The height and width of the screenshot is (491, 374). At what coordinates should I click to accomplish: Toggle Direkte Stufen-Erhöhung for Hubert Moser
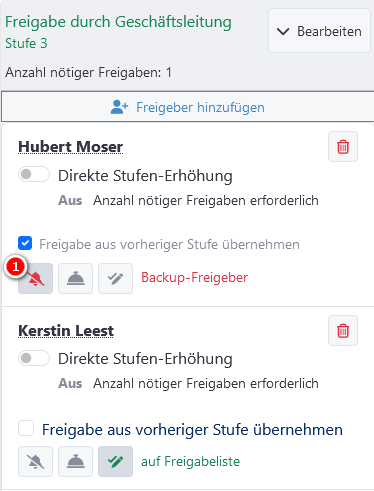(34, 174)
